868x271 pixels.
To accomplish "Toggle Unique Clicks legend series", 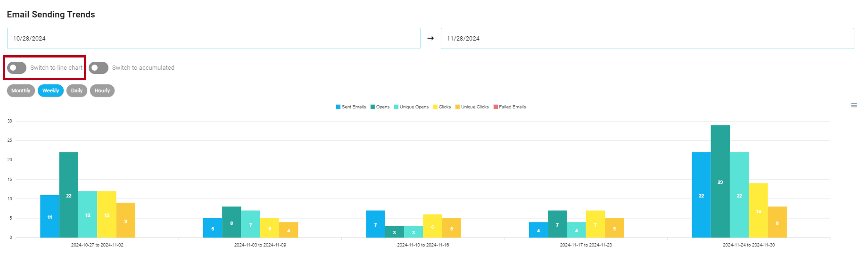I will click(x=472, y=107).
